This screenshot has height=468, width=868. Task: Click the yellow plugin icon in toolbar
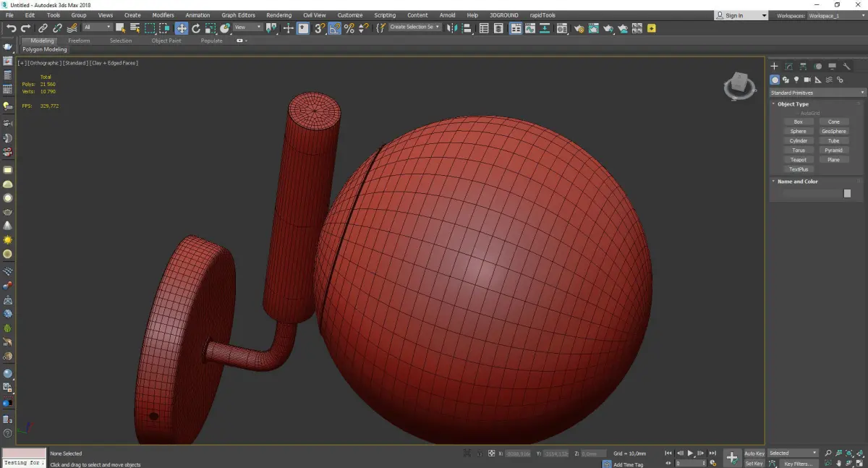(x=651, y=28)
